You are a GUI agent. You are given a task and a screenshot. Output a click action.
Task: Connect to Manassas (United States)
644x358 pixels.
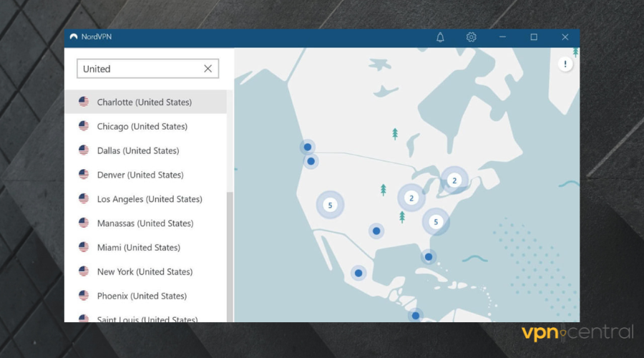tap(145, 223)
